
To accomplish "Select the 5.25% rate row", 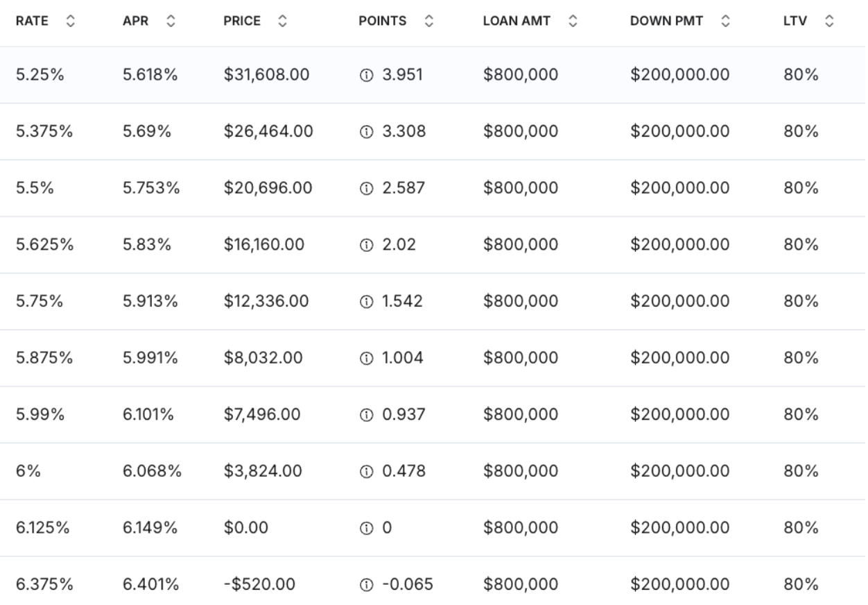I will tap(433, 75).
